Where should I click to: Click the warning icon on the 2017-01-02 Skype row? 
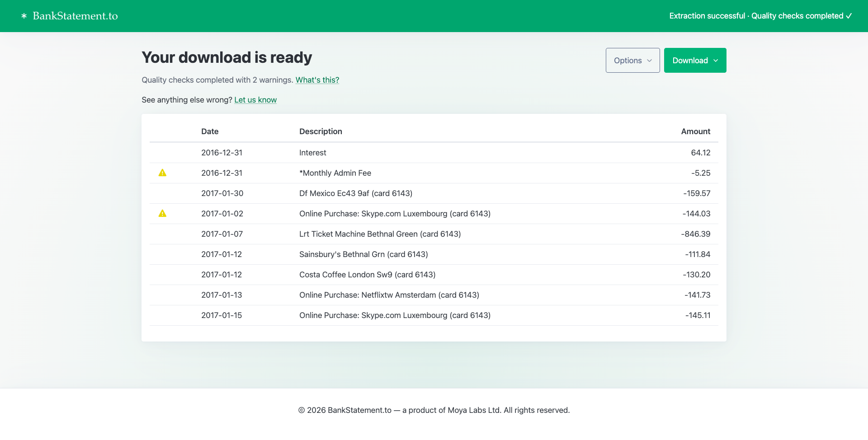pos(162,213)
